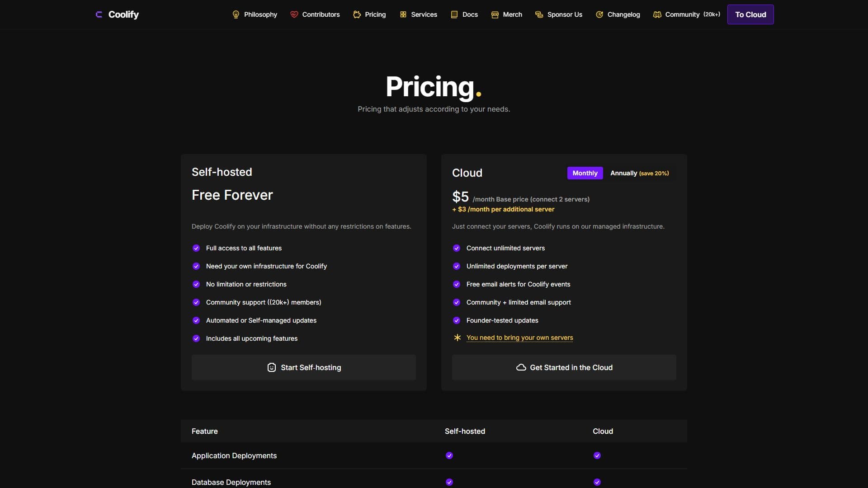Click the Self-hosted card title
Viewport: 868px width, 488px height.
tap(222, 172)
